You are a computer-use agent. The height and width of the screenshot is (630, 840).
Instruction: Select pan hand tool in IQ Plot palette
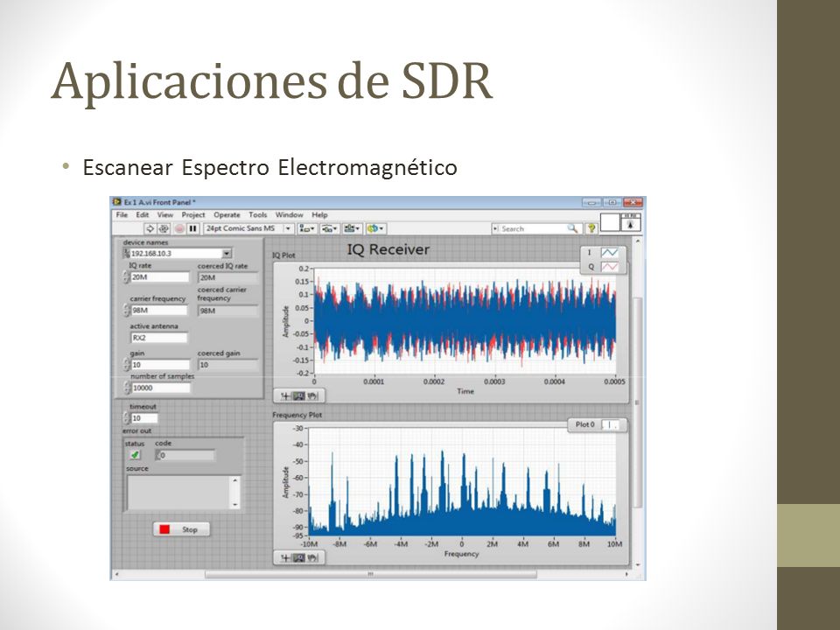312,395
